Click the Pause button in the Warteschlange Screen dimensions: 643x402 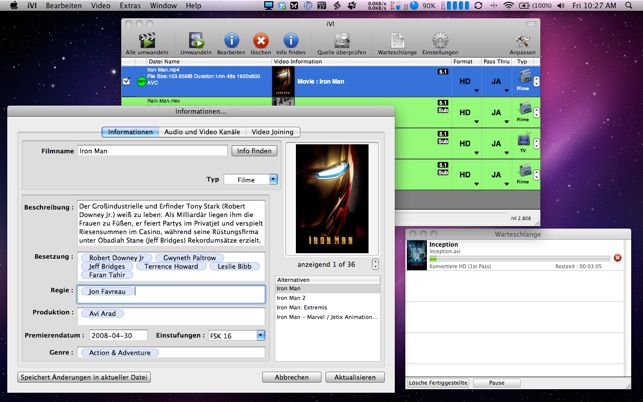pos(497,383)
